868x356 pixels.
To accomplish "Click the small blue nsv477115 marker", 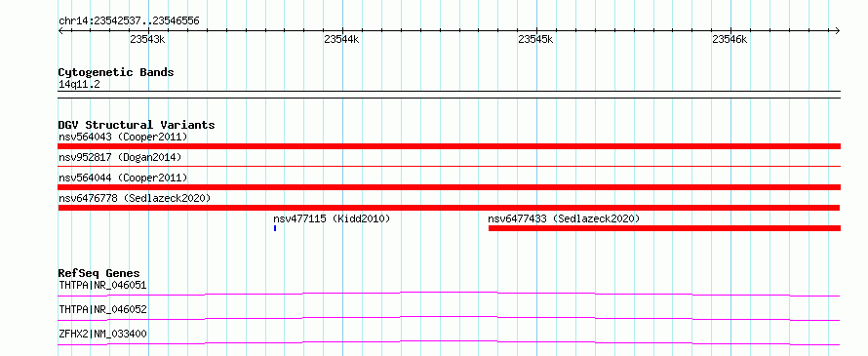I will (x=275, y=228).
